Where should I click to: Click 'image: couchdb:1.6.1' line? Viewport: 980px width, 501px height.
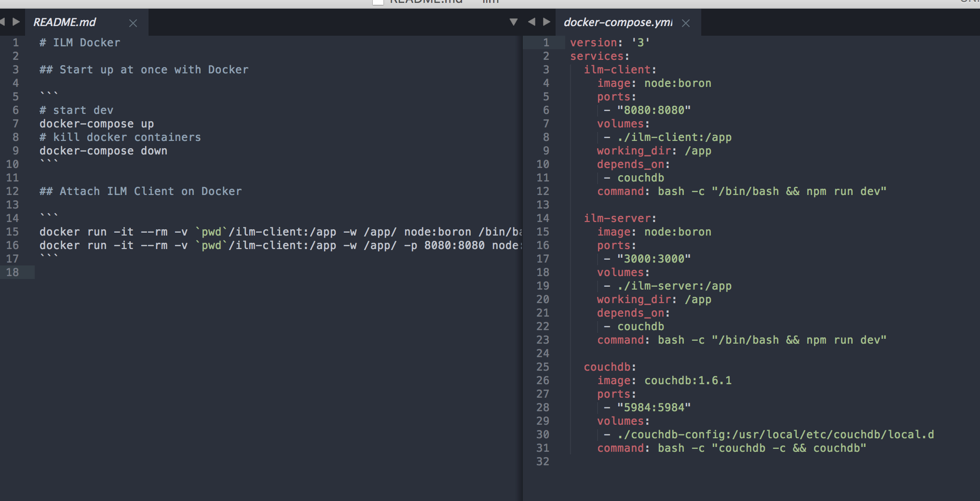(664, 380)
